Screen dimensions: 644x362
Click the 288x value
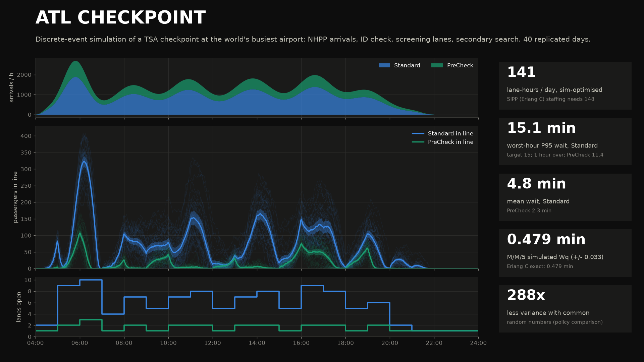pyautogui.click(x=526, y=295)
